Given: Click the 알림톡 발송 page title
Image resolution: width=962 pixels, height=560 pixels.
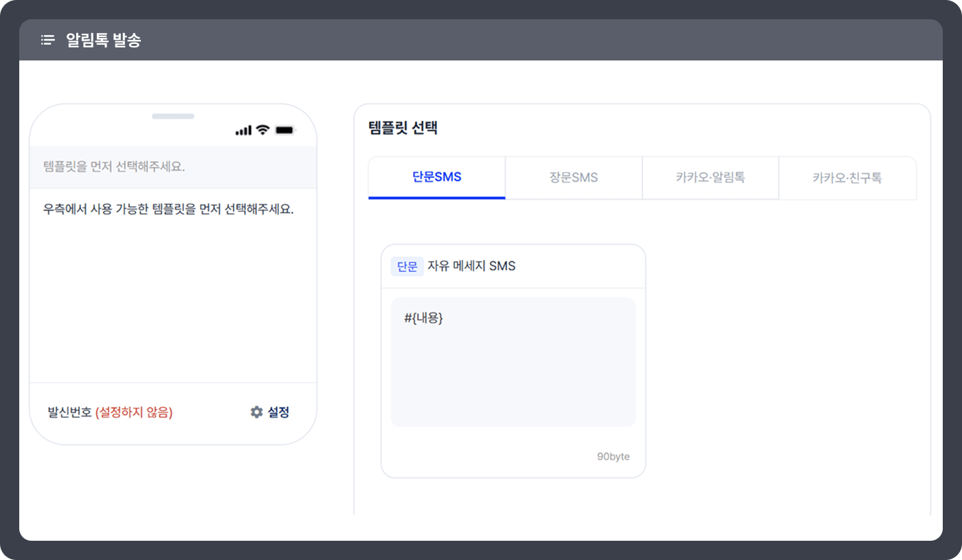Looking at the screenshot, I should coord(103,40).
